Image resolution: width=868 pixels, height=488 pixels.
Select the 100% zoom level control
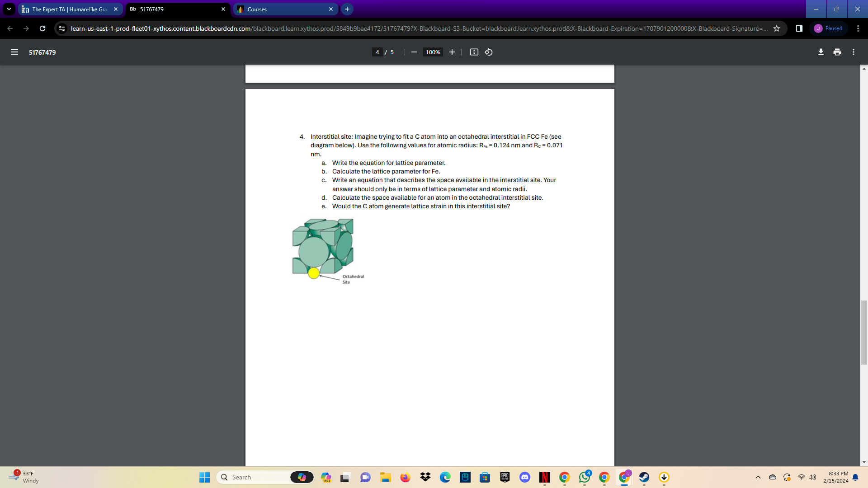click(432, 52)
